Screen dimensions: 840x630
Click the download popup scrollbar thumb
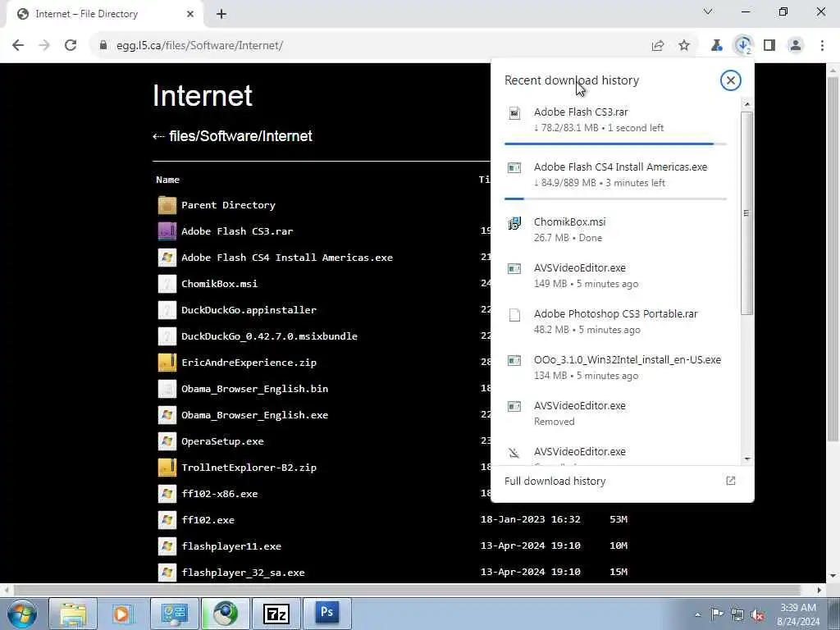(747, 213)
